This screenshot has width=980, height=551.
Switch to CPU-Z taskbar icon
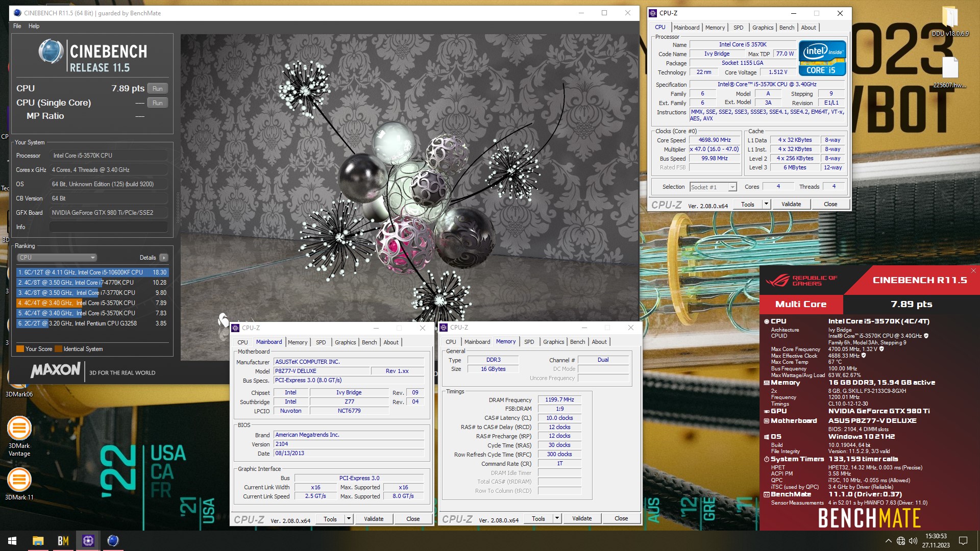point(88,541)
